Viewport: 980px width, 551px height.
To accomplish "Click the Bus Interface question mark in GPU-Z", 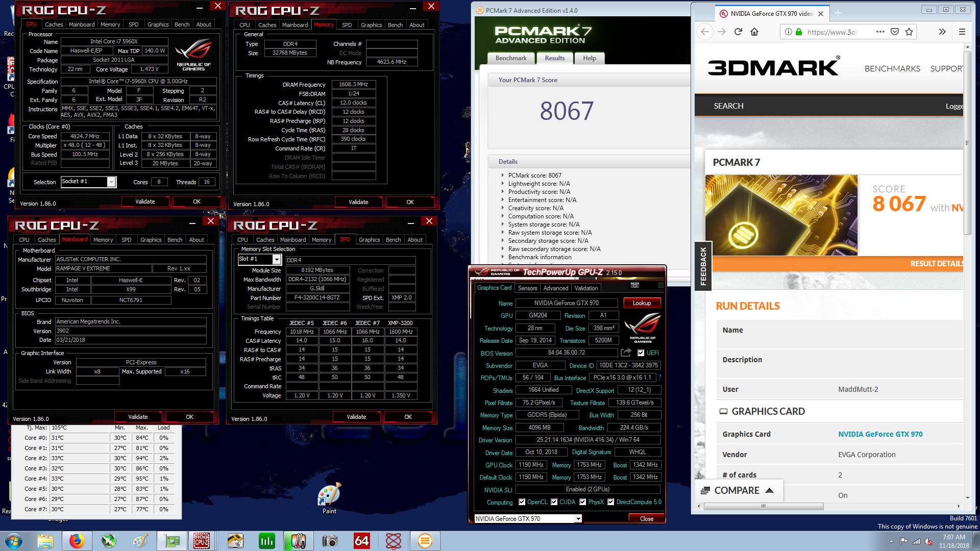I will tap(659, 378).
